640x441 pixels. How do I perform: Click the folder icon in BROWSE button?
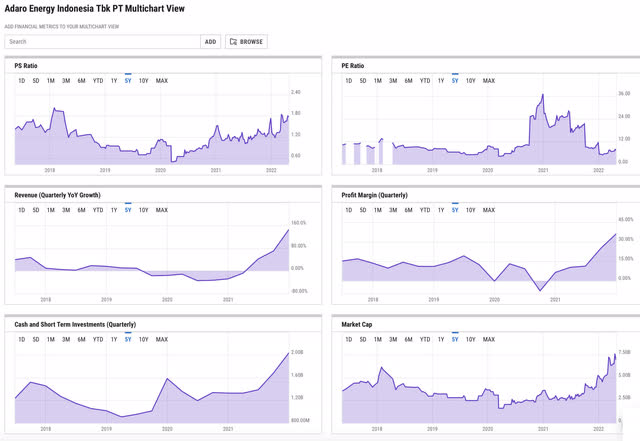click(233, 42)
